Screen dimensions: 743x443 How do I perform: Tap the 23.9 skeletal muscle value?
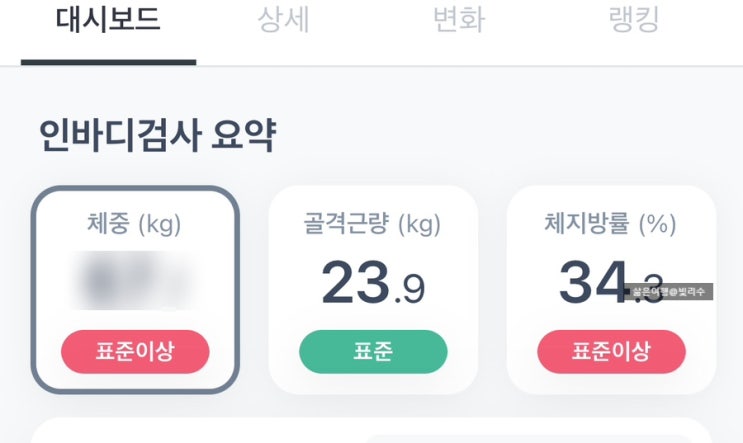[372, 283]
